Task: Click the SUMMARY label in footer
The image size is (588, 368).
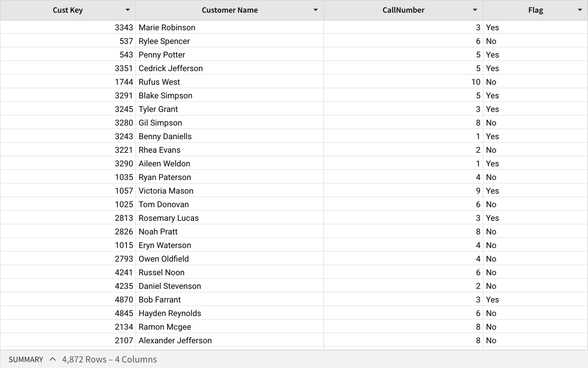Action: [x=26, y=359]
